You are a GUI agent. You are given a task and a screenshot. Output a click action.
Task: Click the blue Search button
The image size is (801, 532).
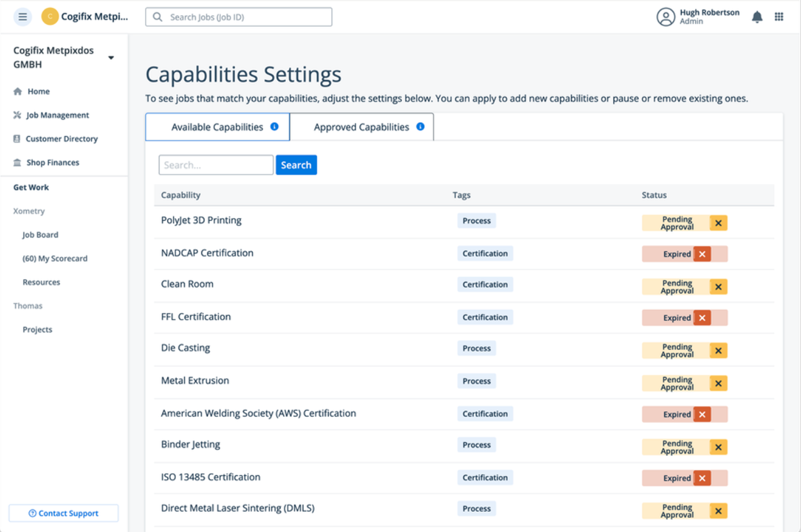(296, 165)
